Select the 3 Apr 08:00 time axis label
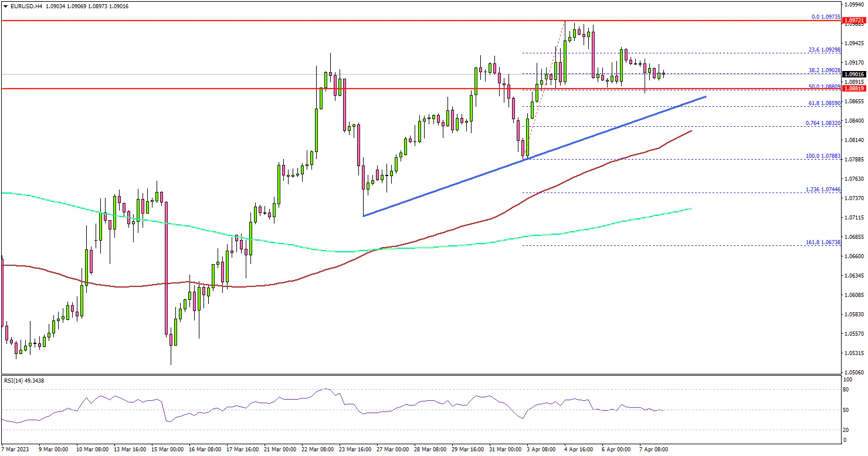This screenshot has width=868, height=456. coord(541,450)
